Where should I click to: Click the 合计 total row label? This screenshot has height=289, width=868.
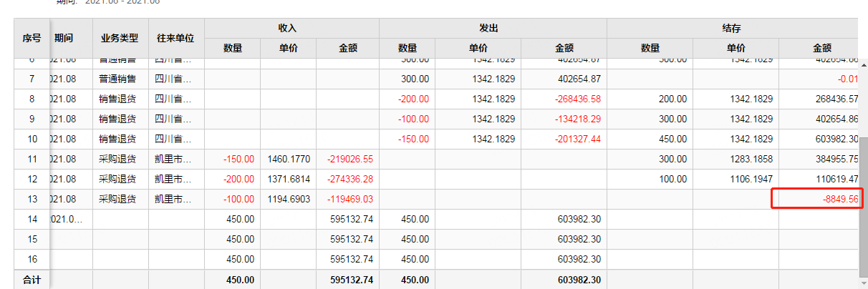click(x=32, y=280)
